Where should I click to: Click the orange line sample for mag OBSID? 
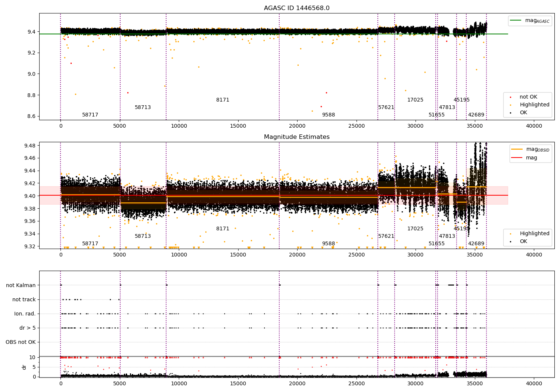pyautogui.click(x=517, y=149)
